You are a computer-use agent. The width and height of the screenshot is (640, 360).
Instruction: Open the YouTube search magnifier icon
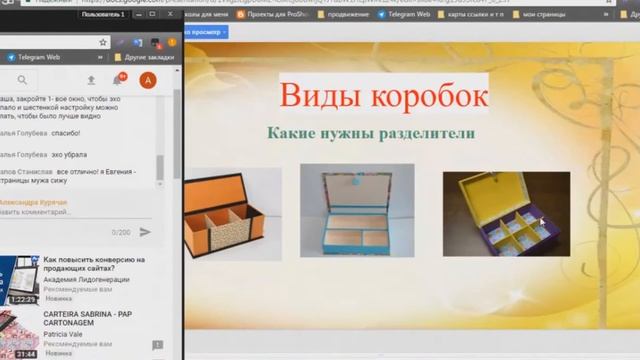pos(22,80)
